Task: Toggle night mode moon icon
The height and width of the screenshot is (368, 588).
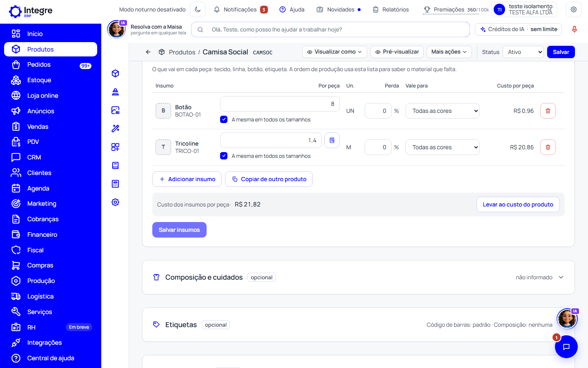Action: click(x=198, y=9)
